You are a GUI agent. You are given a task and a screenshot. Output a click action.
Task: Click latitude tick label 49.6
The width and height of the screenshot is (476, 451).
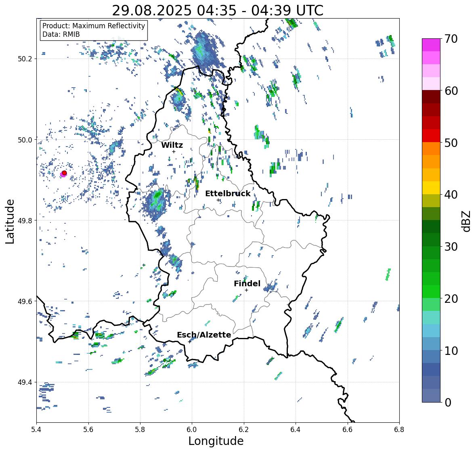click(x=25, y=301)
